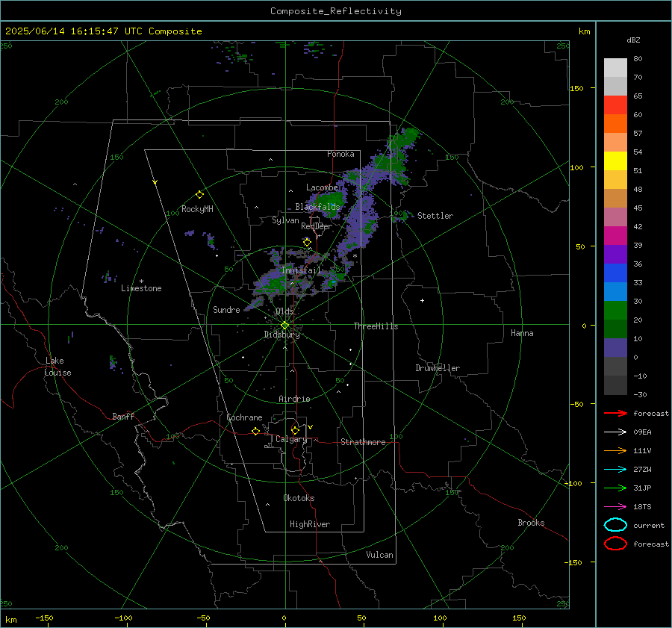Click the Vulcan label
The width and height of the screenshot is (672, 628).
(379, 555)
